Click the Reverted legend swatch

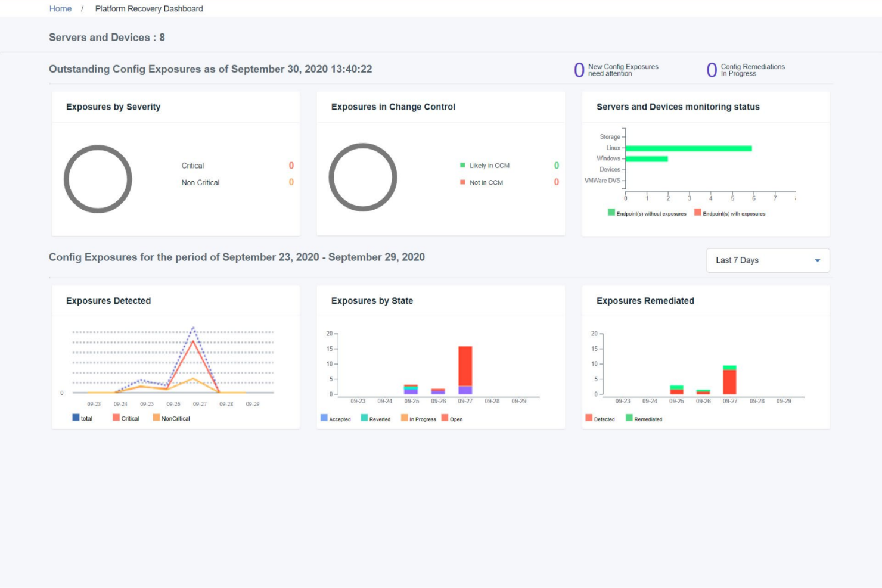pyautogui.click(x=364, y=419)
